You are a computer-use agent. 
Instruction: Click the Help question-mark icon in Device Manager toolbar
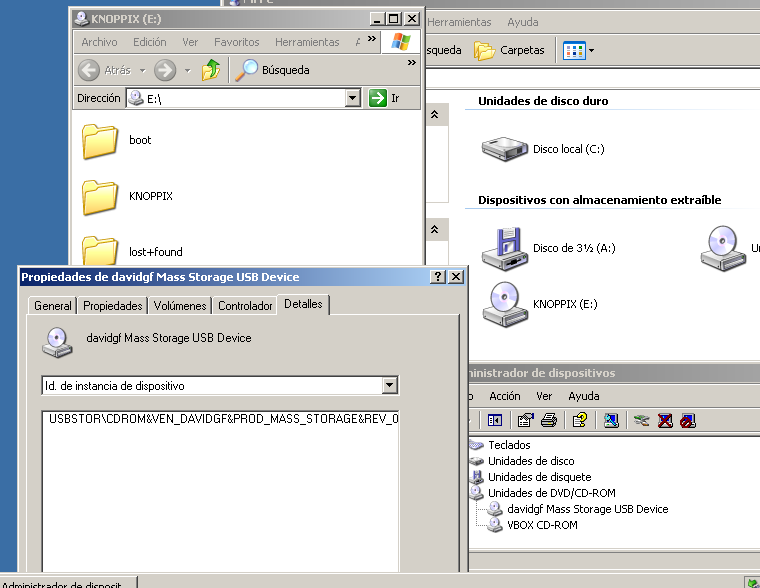580,420
